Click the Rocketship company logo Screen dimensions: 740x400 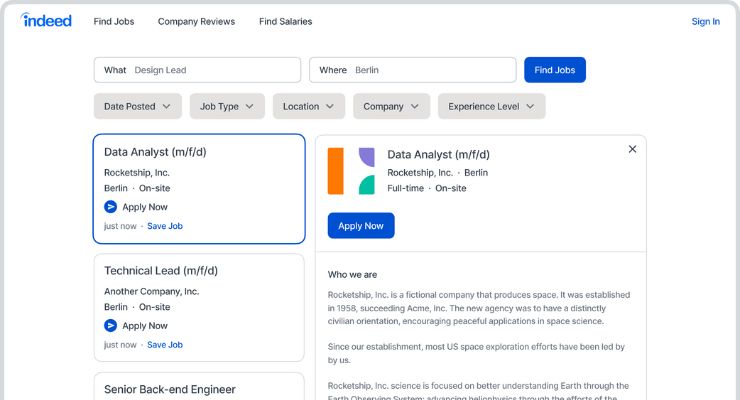pos(351,171)
